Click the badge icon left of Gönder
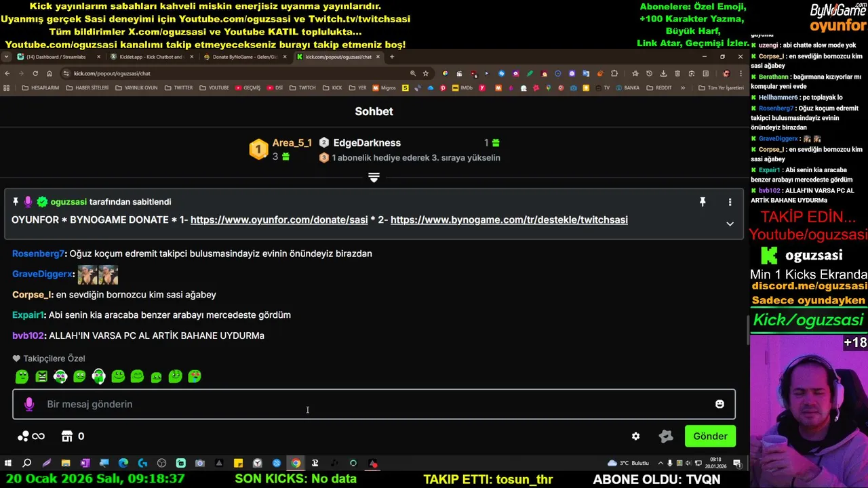 click(666, 436)
